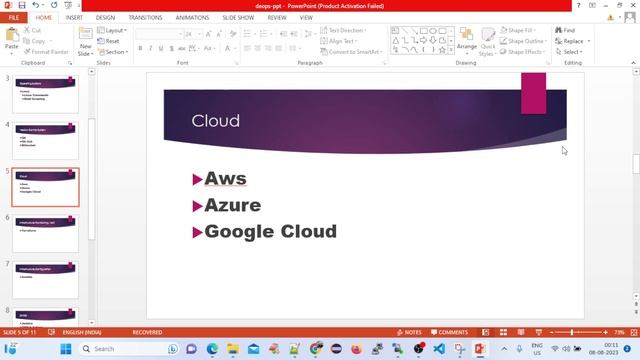Adjust the zoom slider handle
This screenshot has width=640, height=360.
pyautogui.click(x=572, y=332)
